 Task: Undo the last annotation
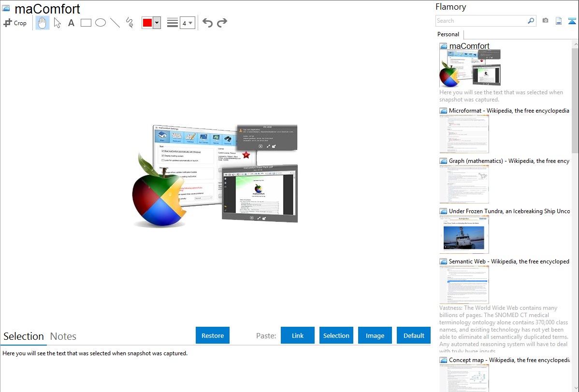[x=207, y=23]
